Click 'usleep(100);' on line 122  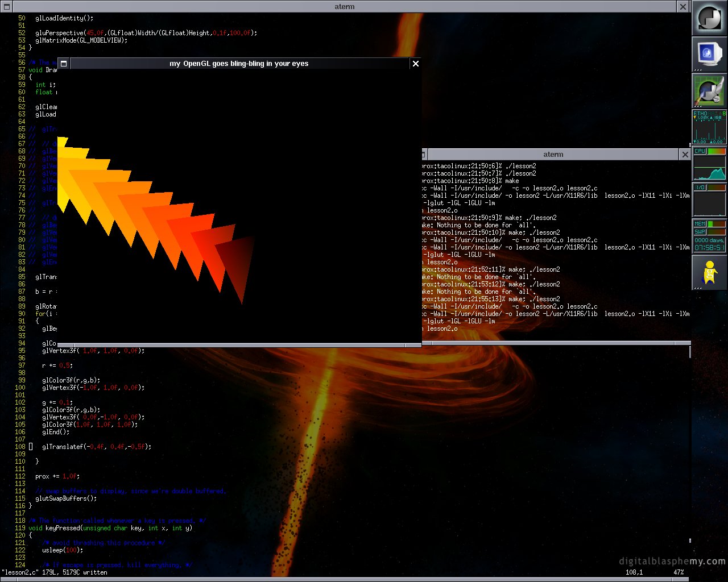coord(63,550)
